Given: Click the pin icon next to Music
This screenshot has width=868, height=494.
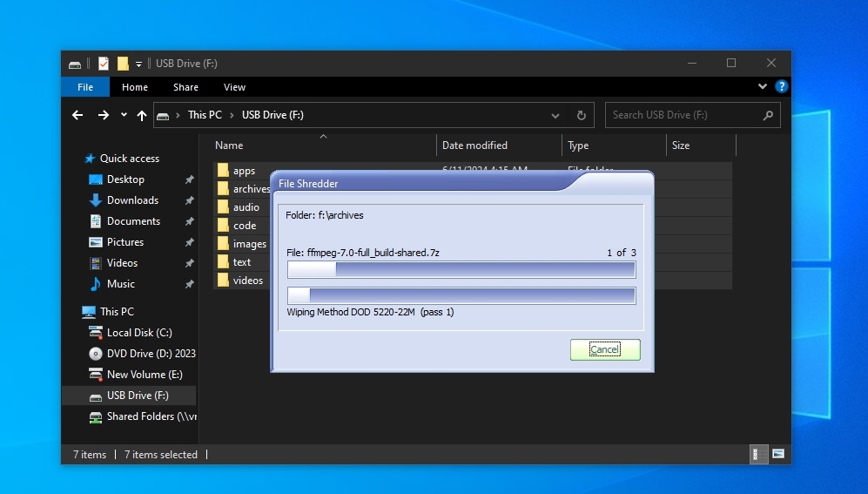Looking at the screenshot, I should coord(189,284).
